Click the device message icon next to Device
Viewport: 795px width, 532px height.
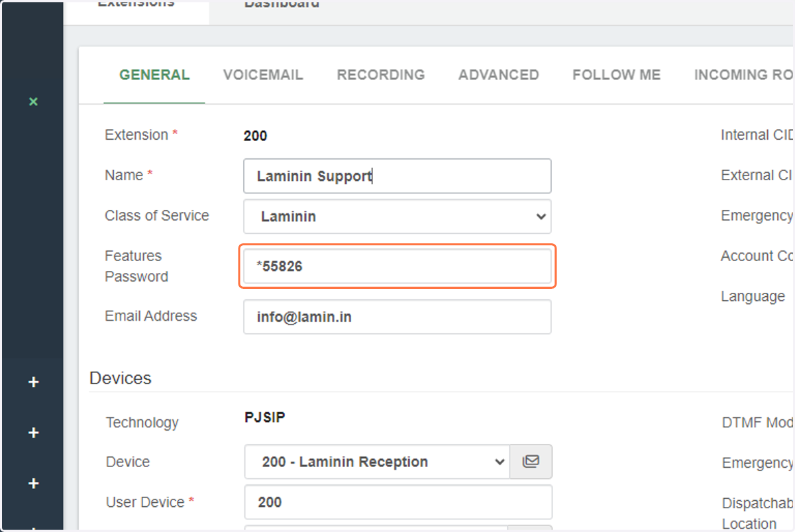531,462
